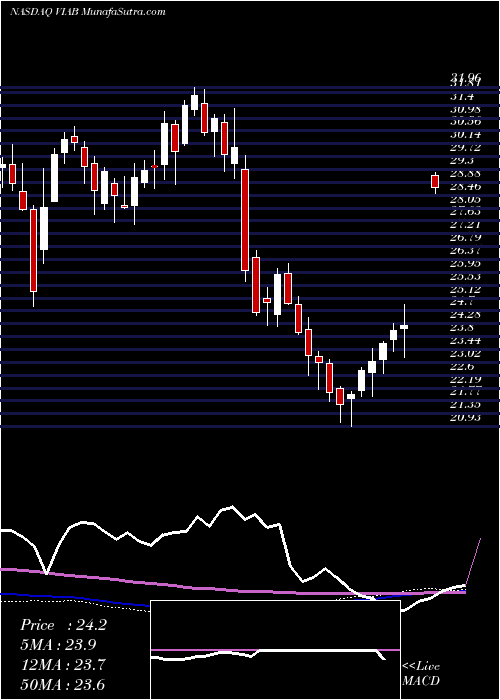The width and height of the screenshot is (500, 700).
Task: Click the 23.44 price axis label
Action: tap(466, 341)
